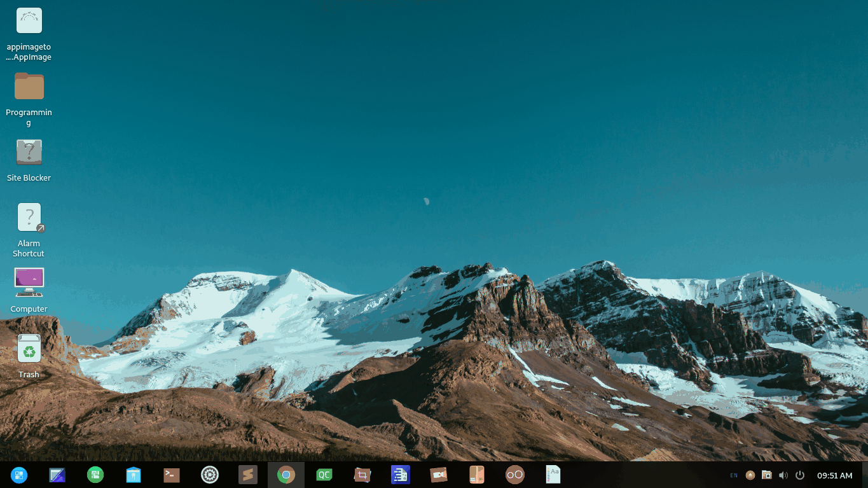
Task: Open System Settings via the gear icon
Action: click(210, 475)
